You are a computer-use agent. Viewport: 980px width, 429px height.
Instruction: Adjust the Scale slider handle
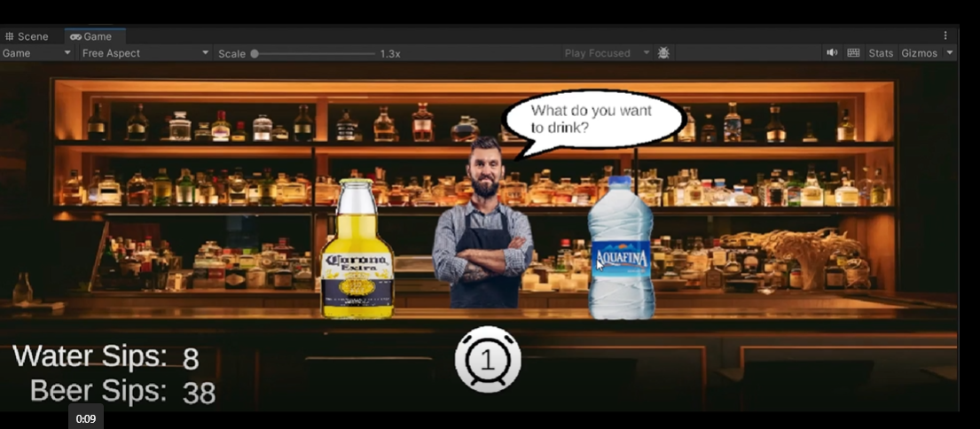pyautogui.click(x=255, y=54)
